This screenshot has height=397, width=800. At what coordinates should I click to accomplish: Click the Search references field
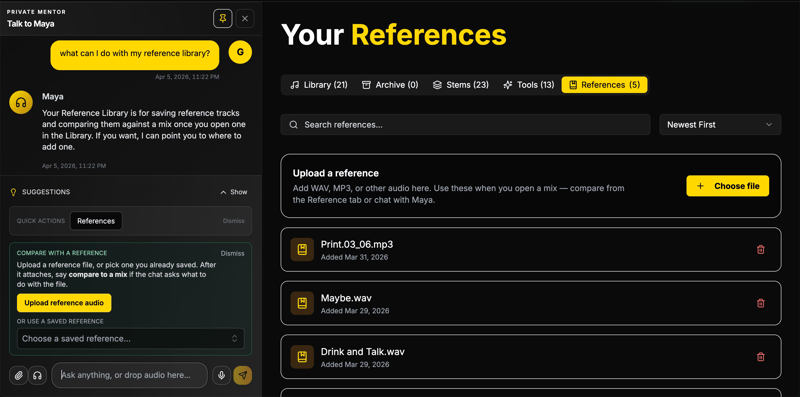pyautogui.click(x=465, y=125)
